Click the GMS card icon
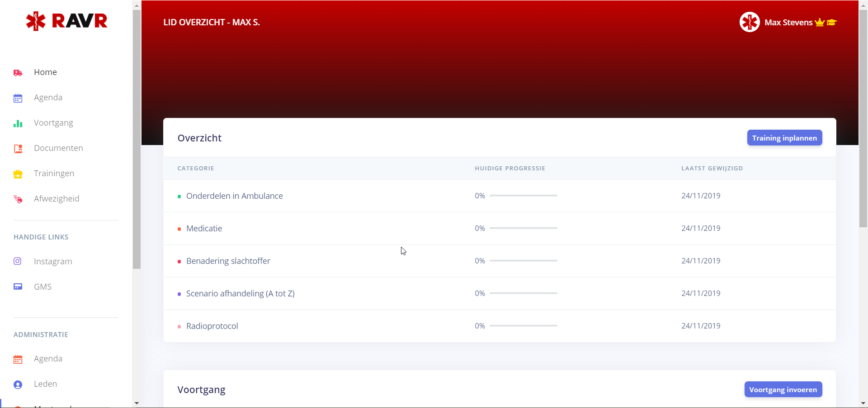This screenshot has height=408, width=868. (x=18, y=286)
